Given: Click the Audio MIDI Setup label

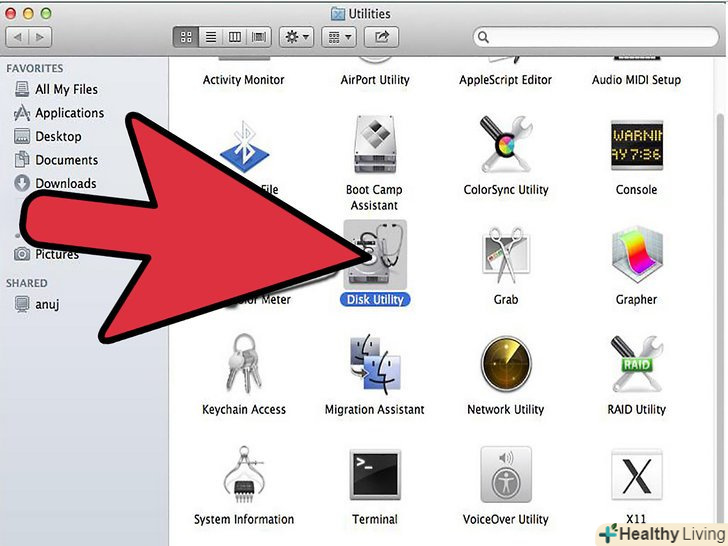Looking at the screenshot, I should pyautogui.click(x=637, y=80).
